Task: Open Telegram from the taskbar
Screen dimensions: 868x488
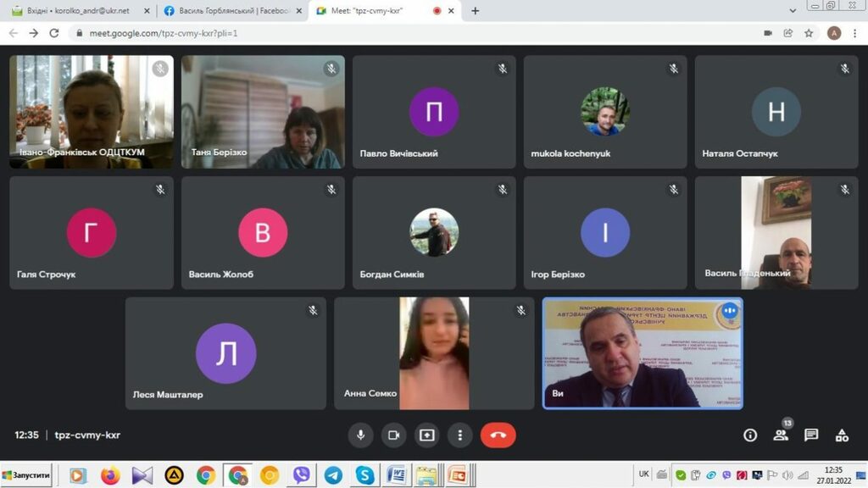Action: (x=333, y=475)
